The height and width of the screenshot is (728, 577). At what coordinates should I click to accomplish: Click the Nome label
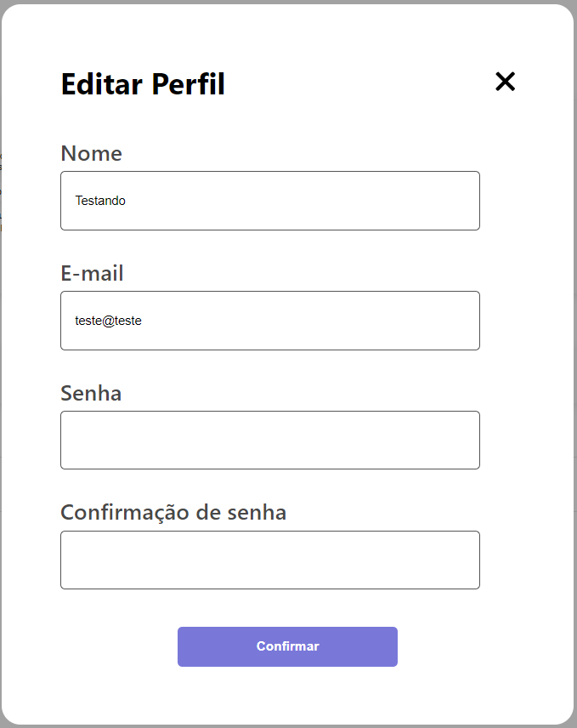pos(91,154)
